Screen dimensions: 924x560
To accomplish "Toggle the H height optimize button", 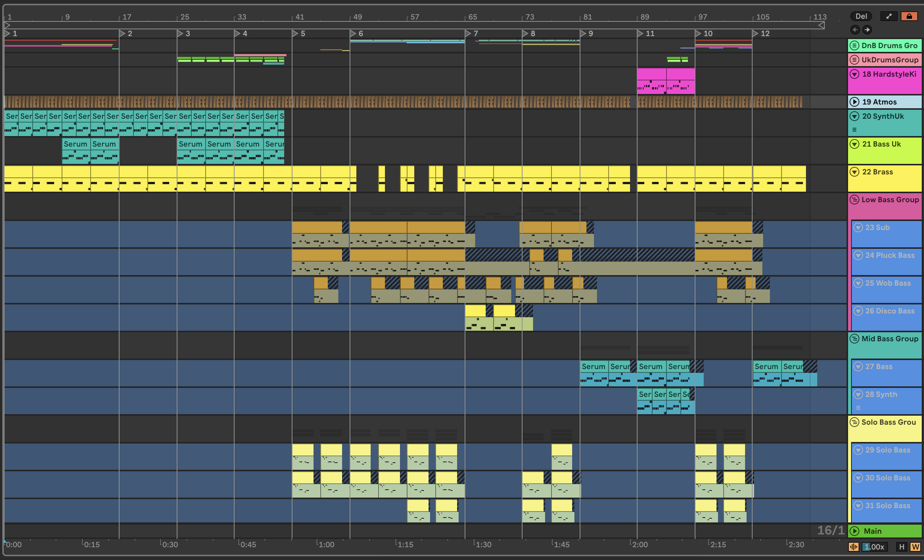I will pyautogui.click(x=901, y=547).
